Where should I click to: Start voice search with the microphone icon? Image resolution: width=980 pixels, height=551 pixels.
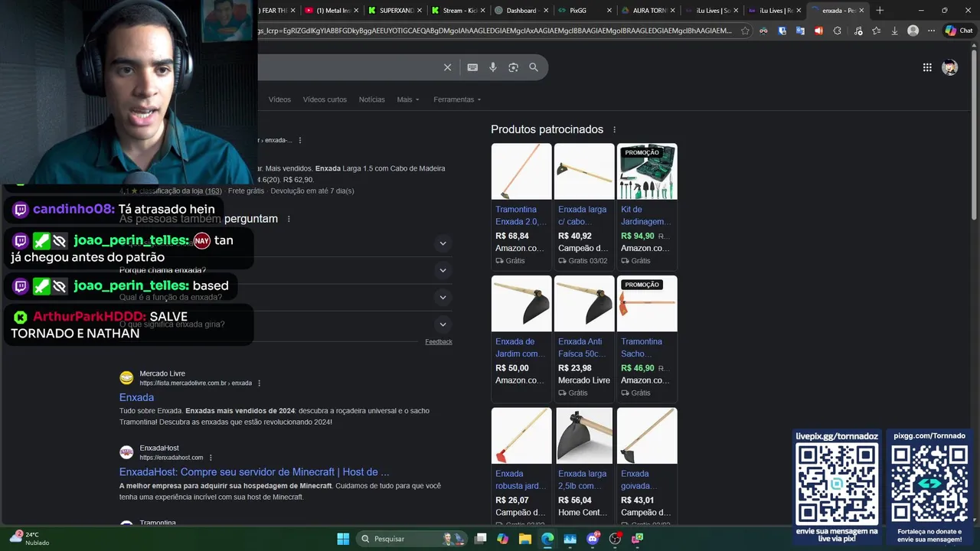point(493,67)
